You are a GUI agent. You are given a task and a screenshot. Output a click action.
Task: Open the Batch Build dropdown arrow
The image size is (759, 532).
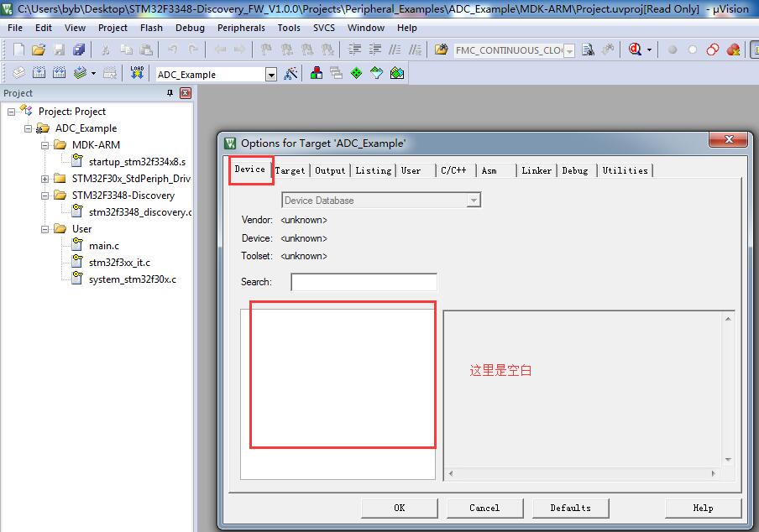[93, 74]
